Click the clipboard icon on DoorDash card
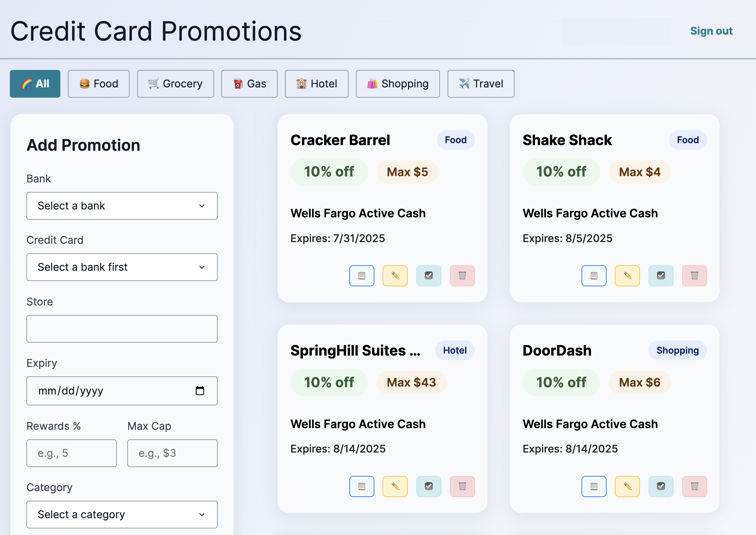The height and width of the screenshot is (535, 756). (x=594, y=487)
